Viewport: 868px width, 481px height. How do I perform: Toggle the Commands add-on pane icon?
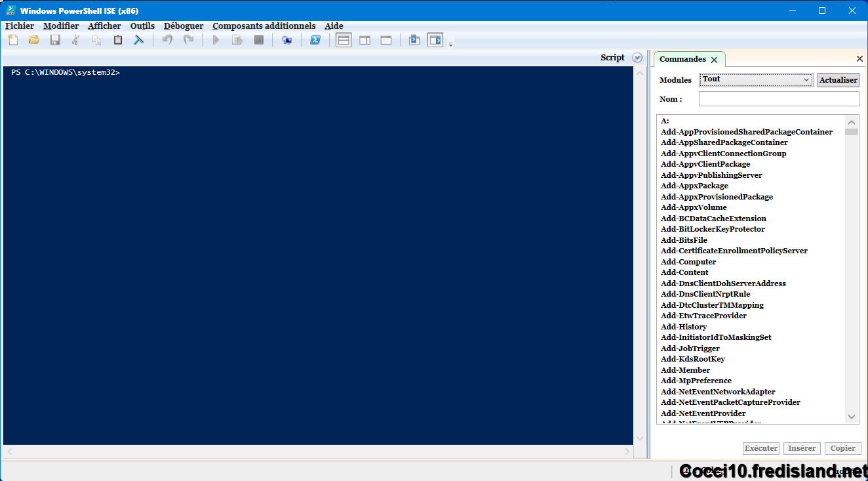[435, 40]
